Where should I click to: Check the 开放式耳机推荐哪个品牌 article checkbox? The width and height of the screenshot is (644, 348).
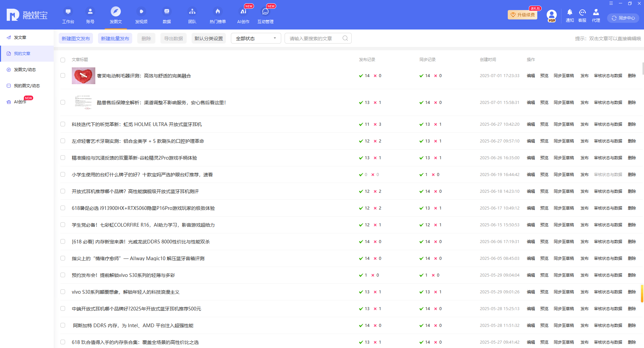(x=63, y=191)
